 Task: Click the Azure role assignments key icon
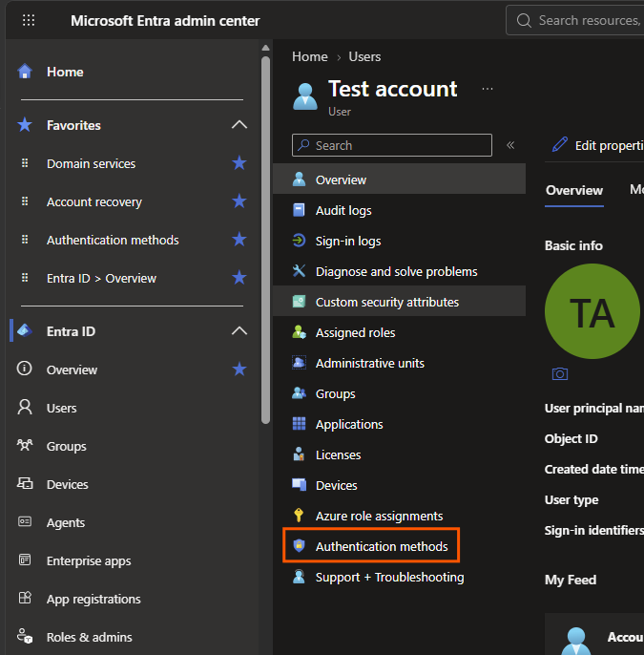pos(299,515)
